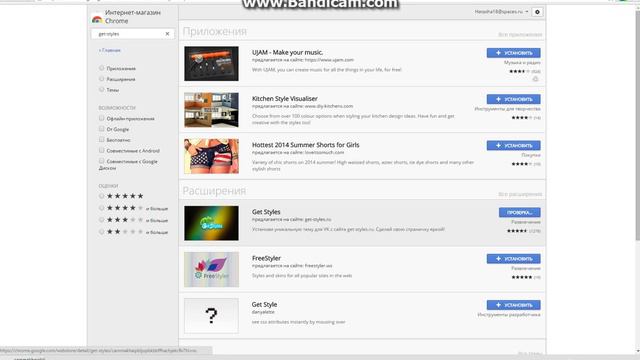The image size is (640, 360).
Task: Select the Приложения radio filter
Action: tap(102, 68)
